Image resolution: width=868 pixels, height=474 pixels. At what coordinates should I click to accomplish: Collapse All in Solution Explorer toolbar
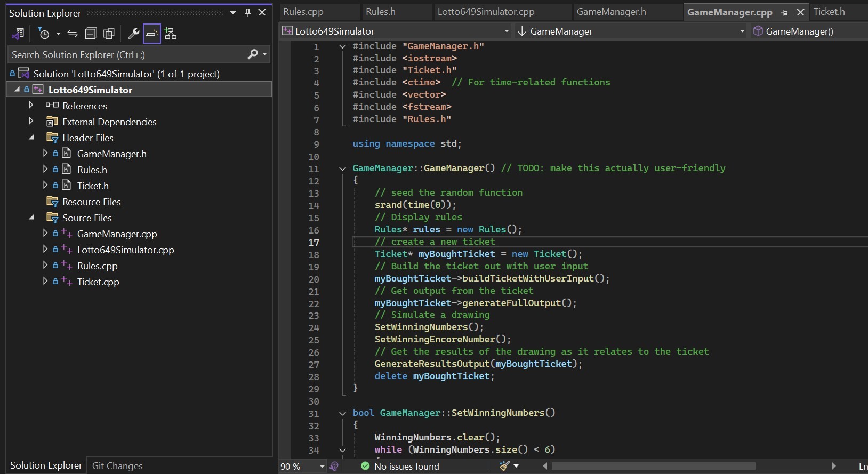click(91, 34)
